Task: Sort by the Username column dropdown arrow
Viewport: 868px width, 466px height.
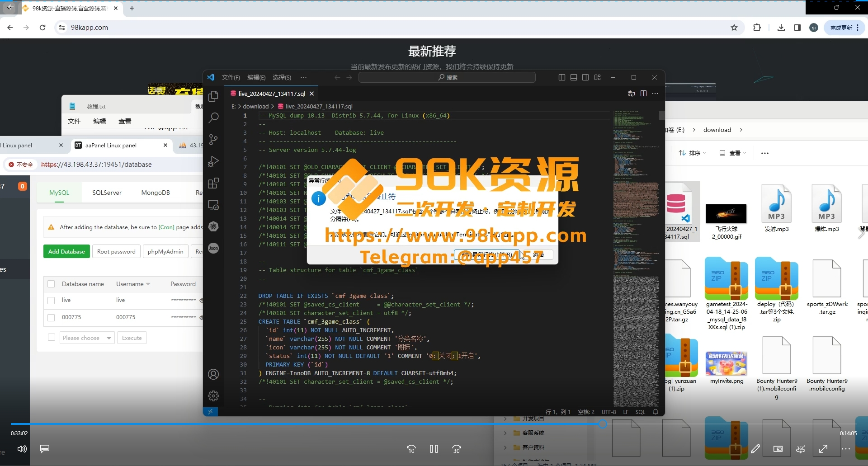Action: tap(148, 284)
